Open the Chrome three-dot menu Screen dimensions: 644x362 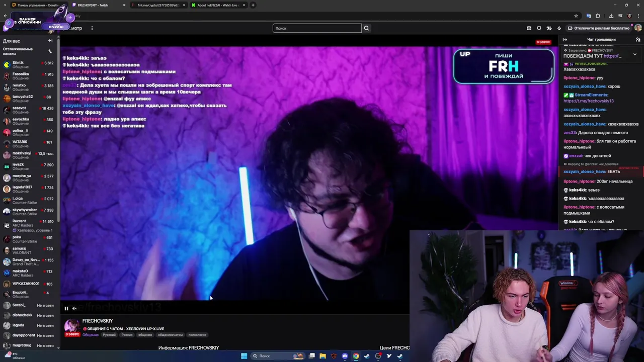[x=638, y=16]
